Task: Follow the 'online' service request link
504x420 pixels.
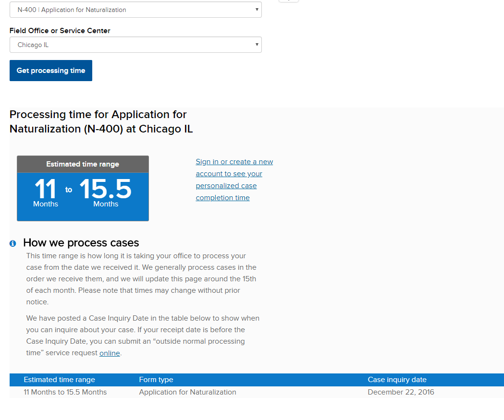Action: pos(110,353)
